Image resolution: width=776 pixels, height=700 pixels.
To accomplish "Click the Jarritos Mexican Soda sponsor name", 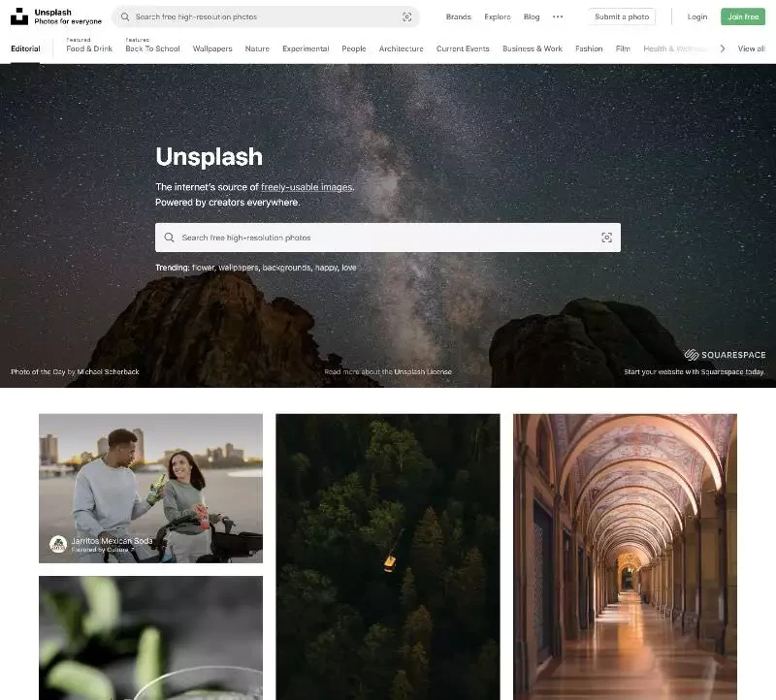I will tap(112, 541).
